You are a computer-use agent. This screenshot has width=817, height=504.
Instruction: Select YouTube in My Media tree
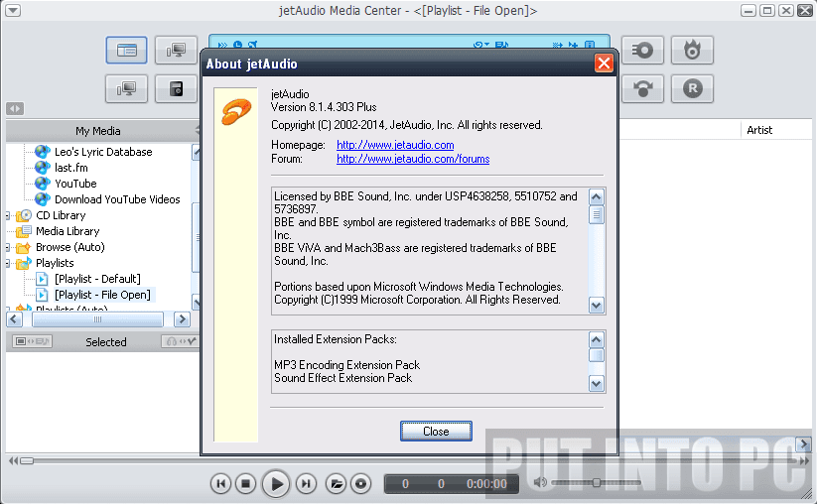[x=75, y=184]
